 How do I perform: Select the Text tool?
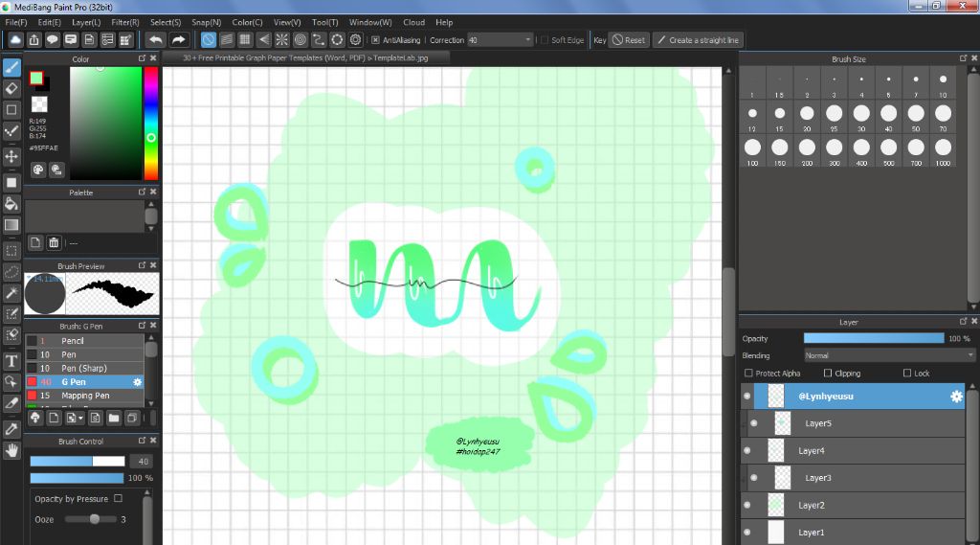11,361
